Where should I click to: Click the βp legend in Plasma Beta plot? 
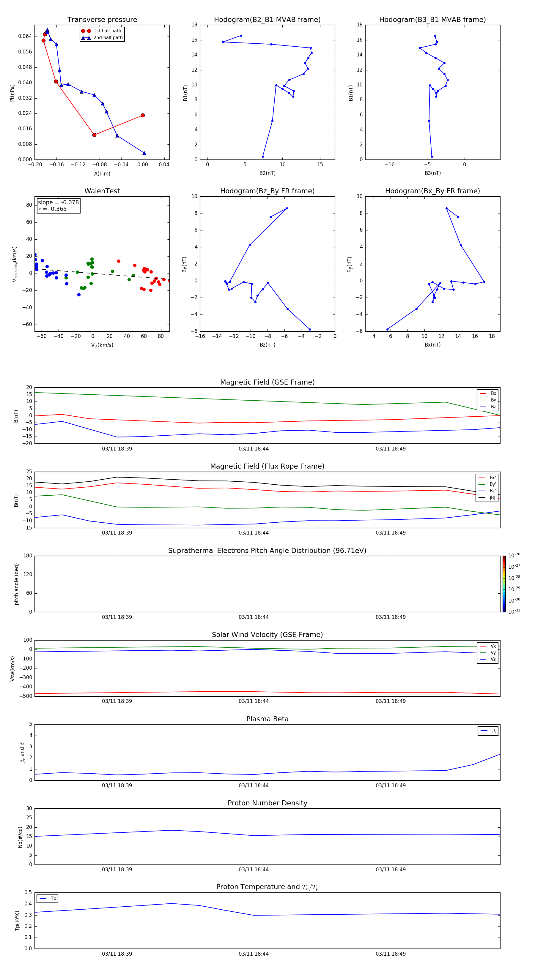488,731
